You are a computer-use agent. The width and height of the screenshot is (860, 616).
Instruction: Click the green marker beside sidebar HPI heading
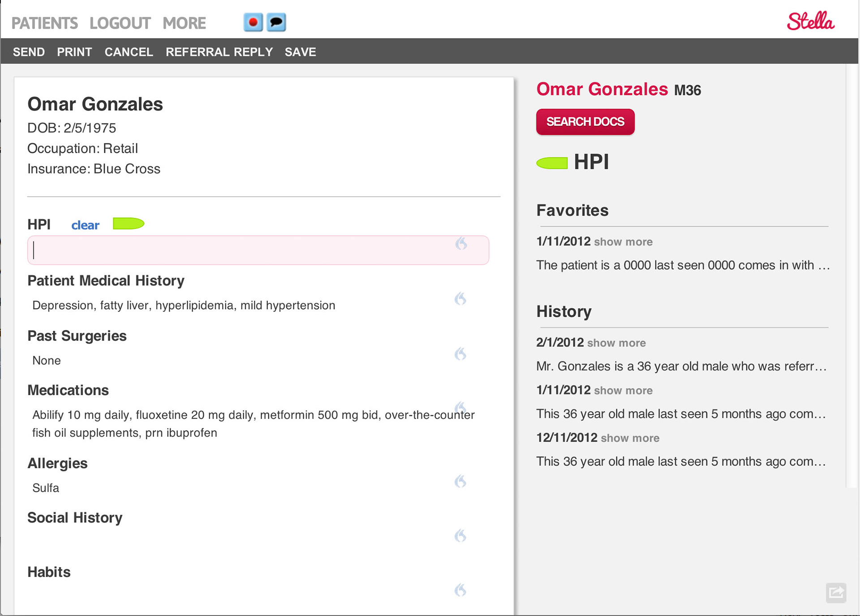pyautogui.click(x=552, y=163)
